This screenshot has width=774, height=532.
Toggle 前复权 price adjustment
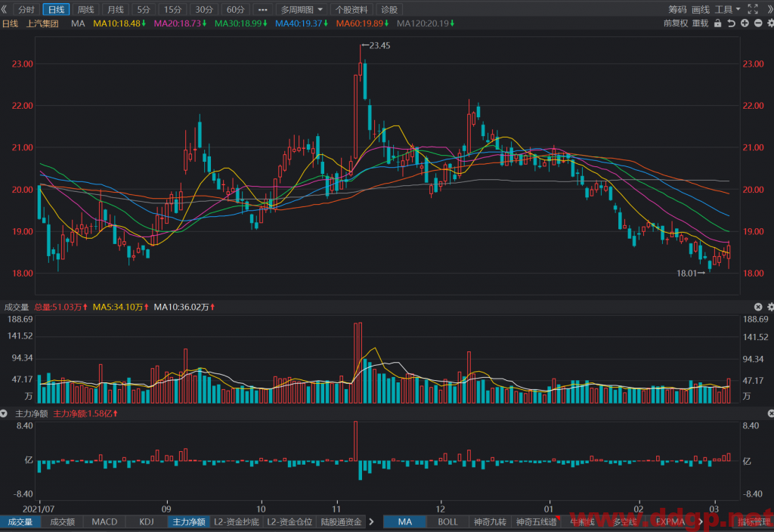tap(675, 23)
